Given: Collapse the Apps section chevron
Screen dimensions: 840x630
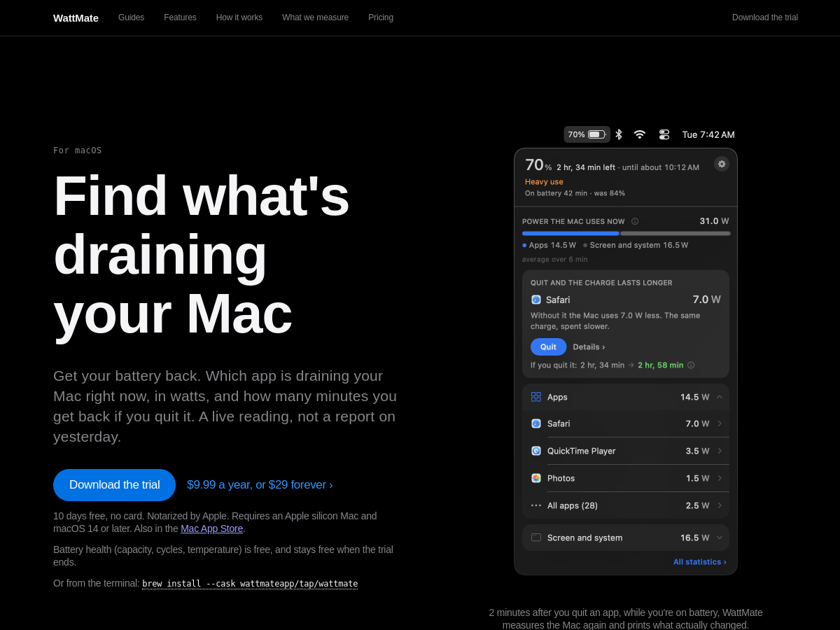Looking at the screenshot, I should pos(720,397).
